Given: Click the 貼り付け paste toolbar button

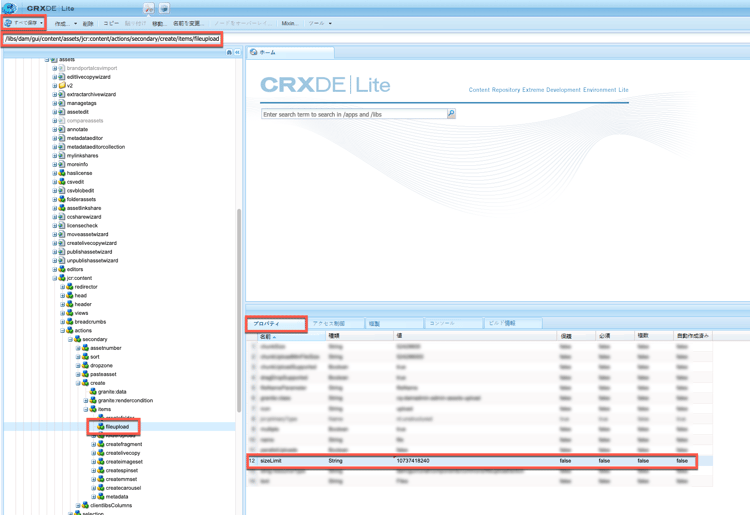Looking at the screenshot, I should (x=135, y=23).
